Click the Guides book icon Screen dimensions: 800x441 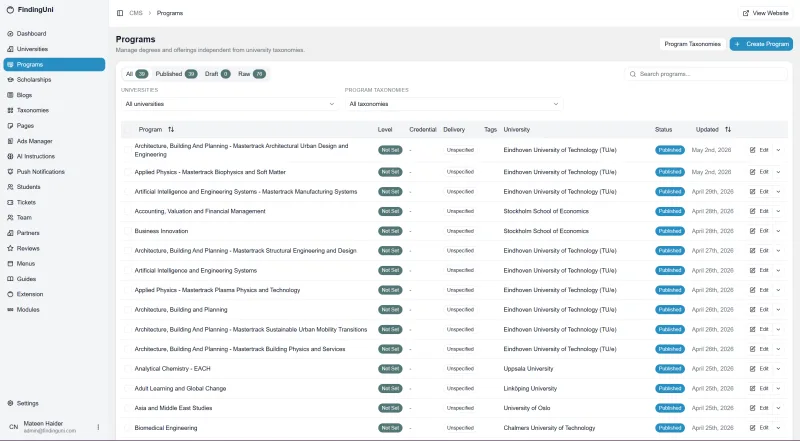10,279
